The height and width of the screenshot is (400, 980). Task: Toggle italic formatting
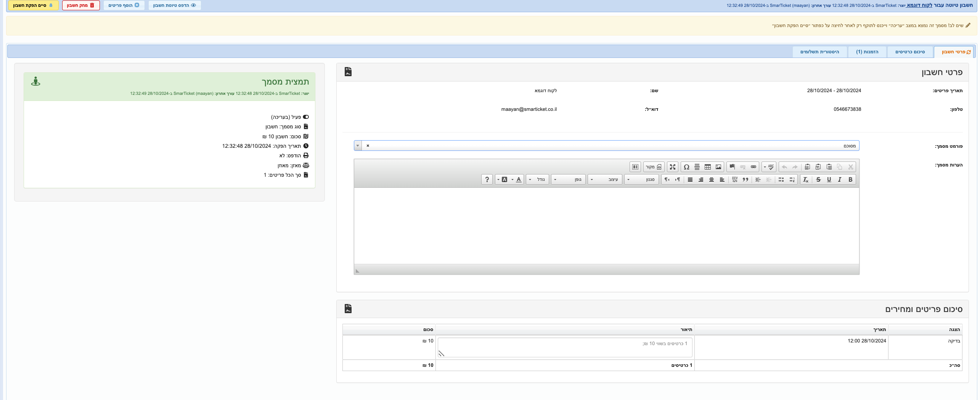pos(839,179)
